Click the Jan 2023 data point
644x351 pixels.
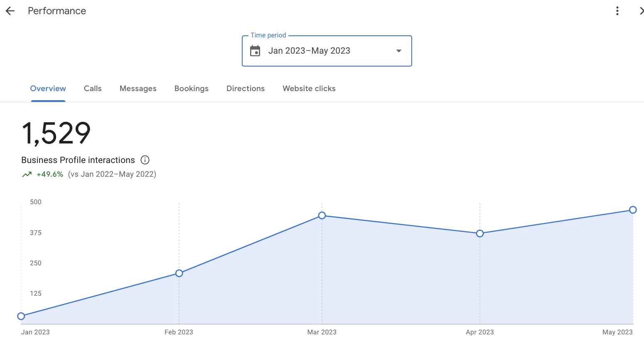(21, 316)
